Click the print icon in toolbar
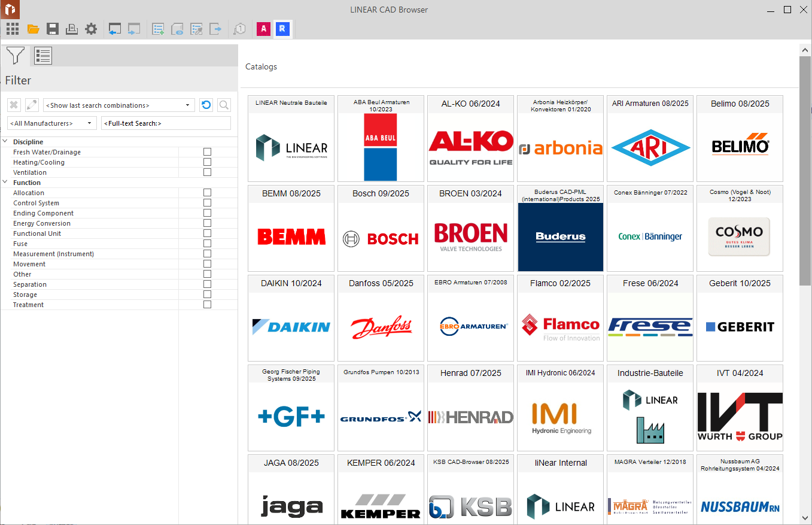The image size is (812, 525). click(x=72, y=29)
